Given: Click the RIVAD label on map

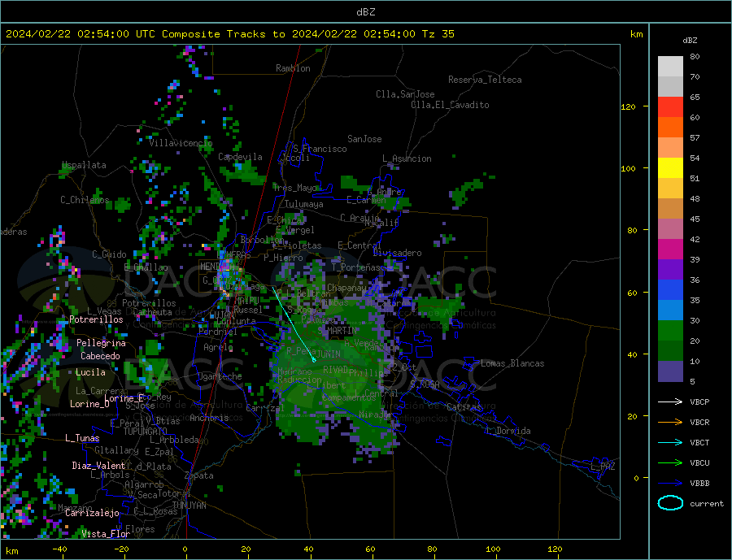Looking at the screenshot, I should click(x=335, y=370).
